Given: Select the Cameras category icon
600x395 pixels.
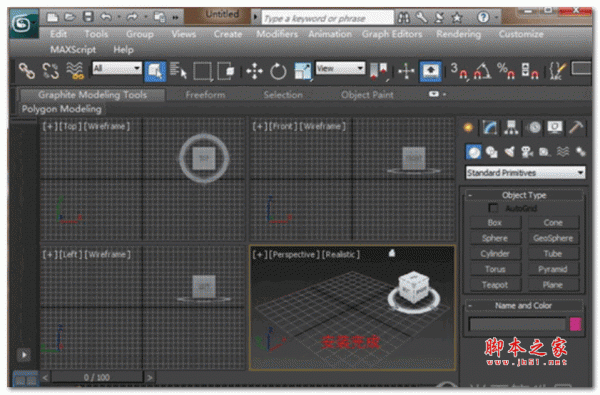Looking at the screenshot, I should (x=527, y=152).
